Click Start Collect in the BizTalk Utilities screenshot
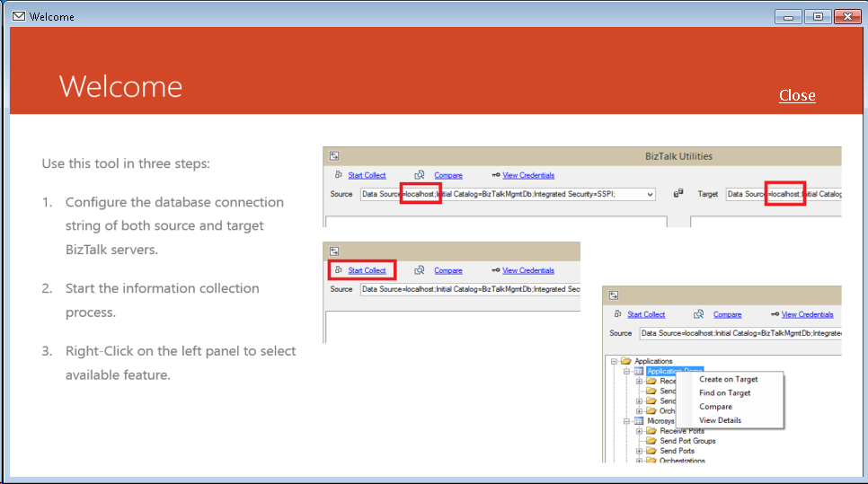The image size is (868, 484). [x=367, y=175]
